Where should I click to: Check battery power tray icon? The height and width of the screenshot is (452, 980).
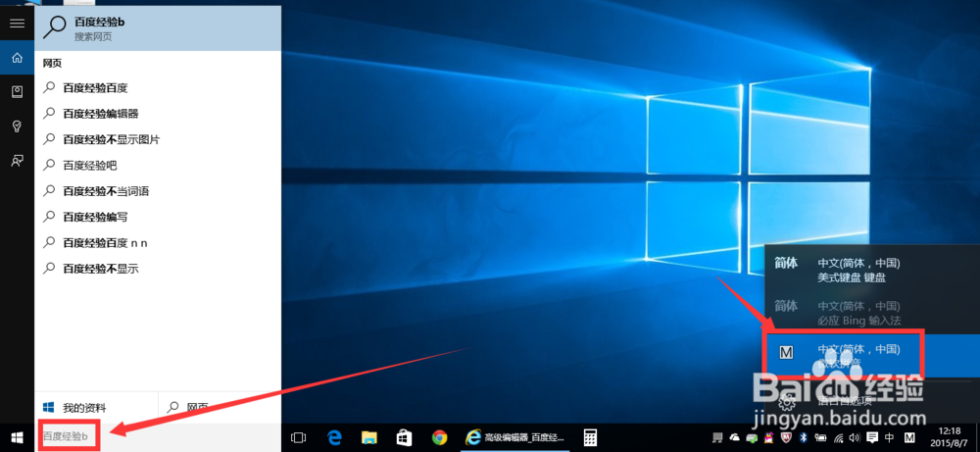(820, 437)
